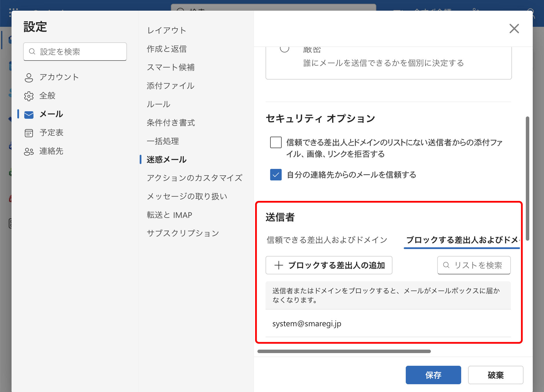
Task: Enable rejecting attachments from untrusted senders checkbox
Action: click(x=276, y=142)
